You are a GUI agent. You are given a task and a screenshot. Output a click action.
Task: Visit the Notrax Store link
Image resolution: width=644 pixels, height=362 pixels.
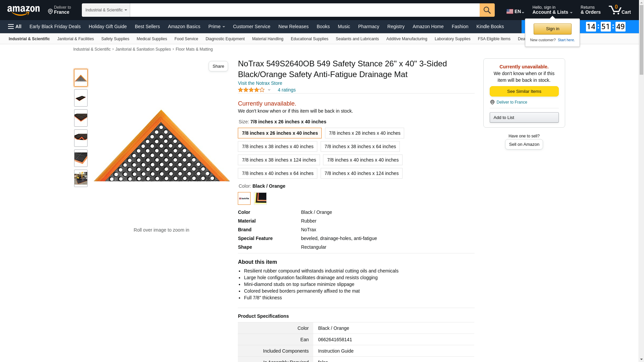pyautogui.click(x=260, y=83)
